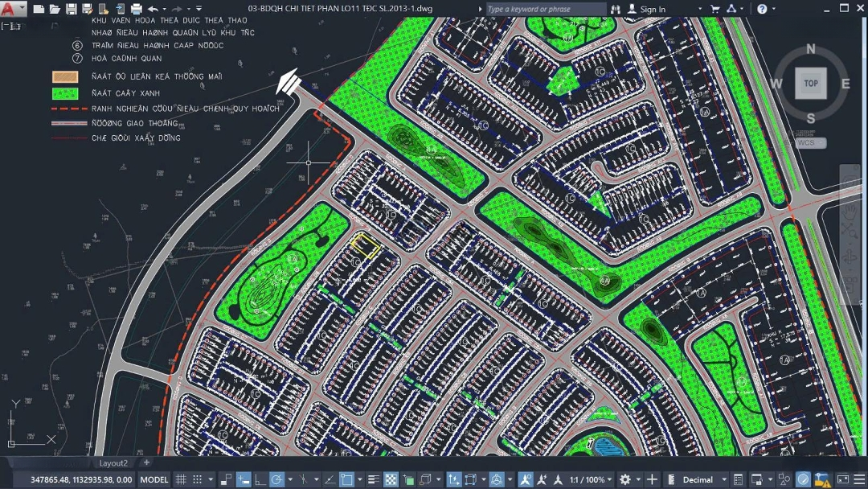
Task: Toggle annotation visibility icon
Action: (x=526, y=479)
